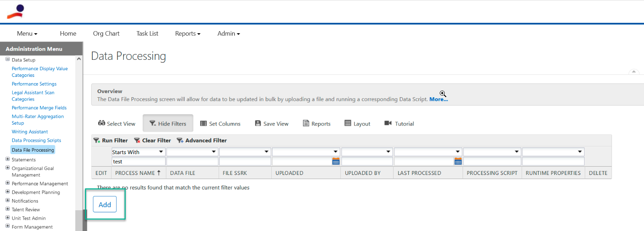Open the Starts With operator dropdown
This screenshot has height=231, width=644.
click(139, 152)
